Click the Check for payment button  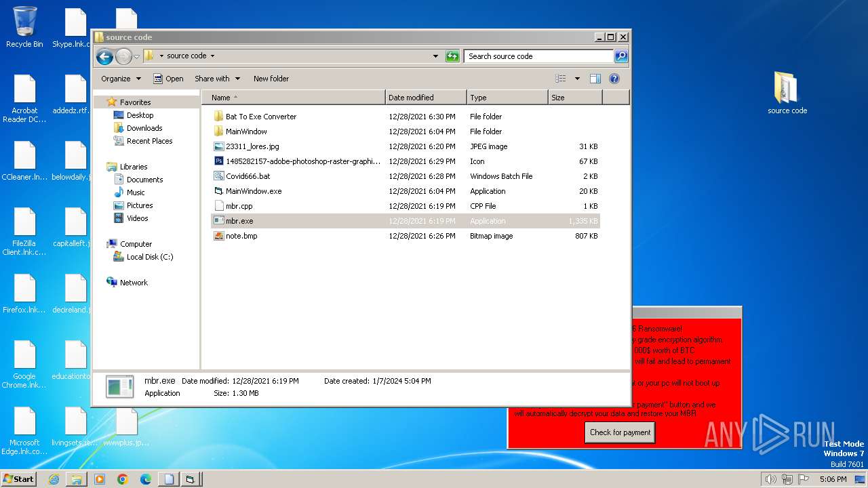click(x=620, y=432)
